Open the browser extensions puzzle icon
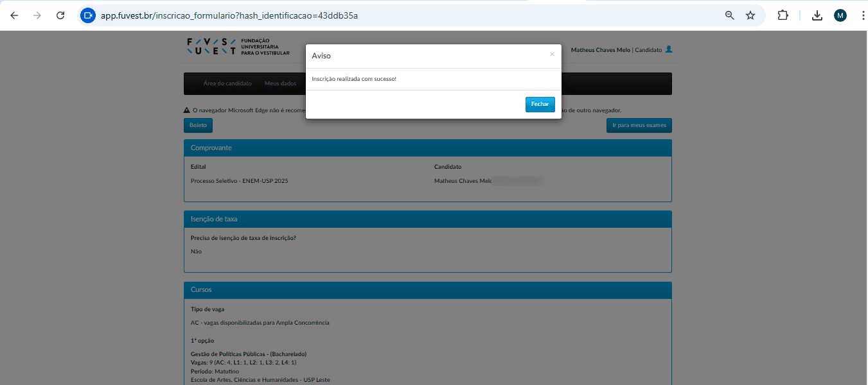The height and width of the screenshot is (385, 868). (783, 15)
